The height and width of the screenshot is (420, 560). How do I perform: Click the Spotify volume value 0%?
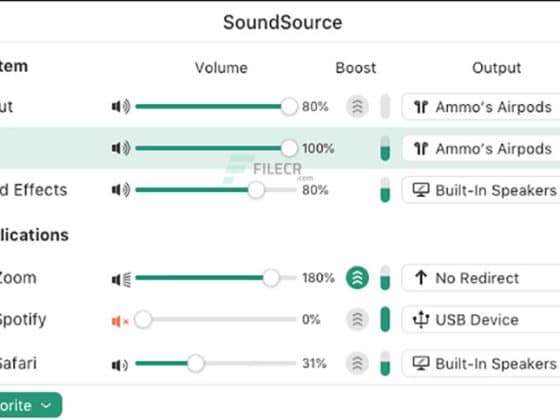coord(311,319)
